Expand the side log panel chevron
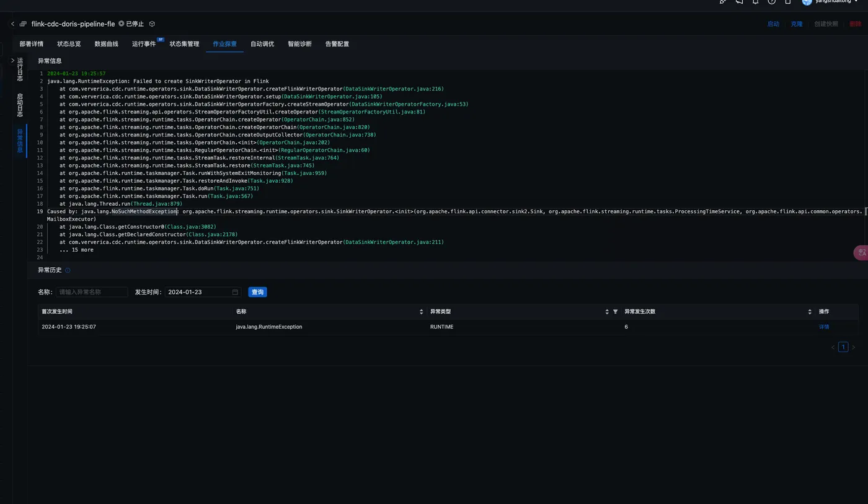 pos(12,60)
